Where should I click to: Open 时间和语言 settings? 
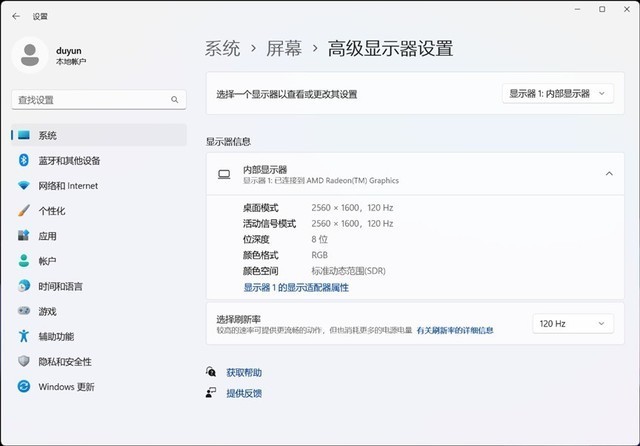(x=99, y=286)
